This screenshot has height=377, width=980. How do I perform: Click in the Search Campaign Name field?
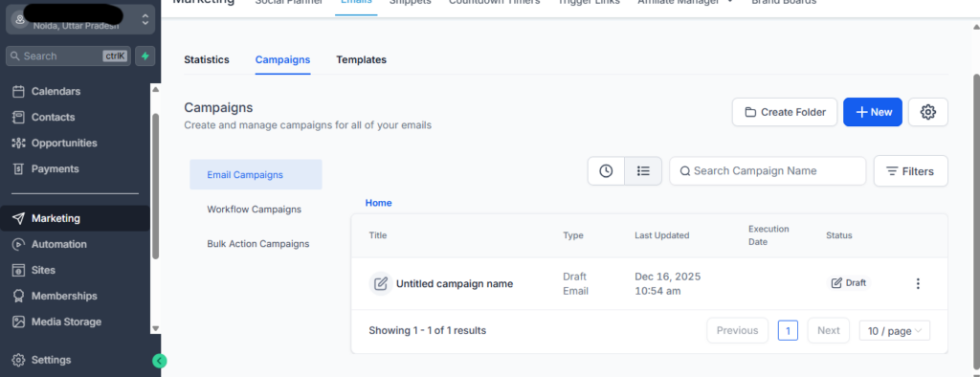pyautogui.click(x=768, y=171)
